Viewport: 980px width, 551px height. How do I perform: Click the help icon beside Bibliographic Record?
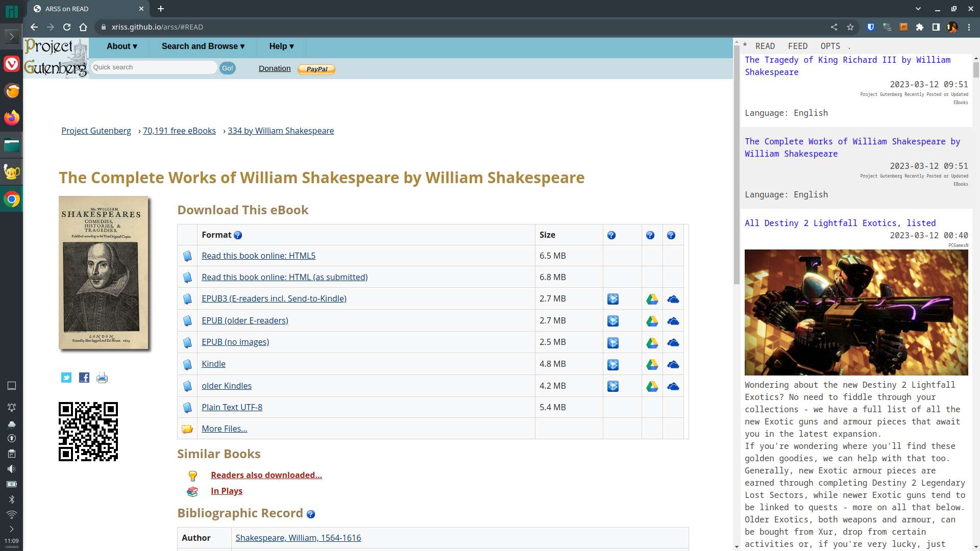coord(311,514)
